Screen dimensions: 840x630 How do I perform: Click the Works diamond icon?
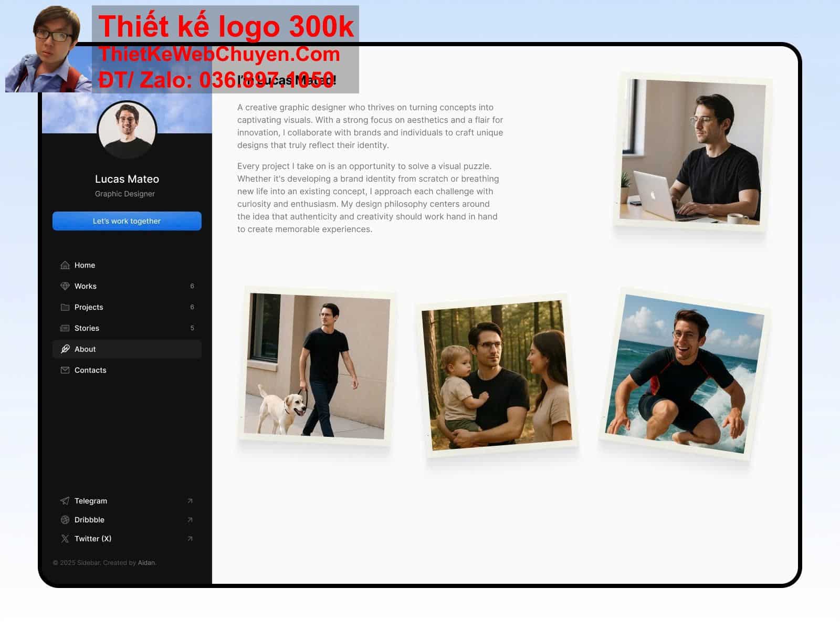click(x=65, y=286)
